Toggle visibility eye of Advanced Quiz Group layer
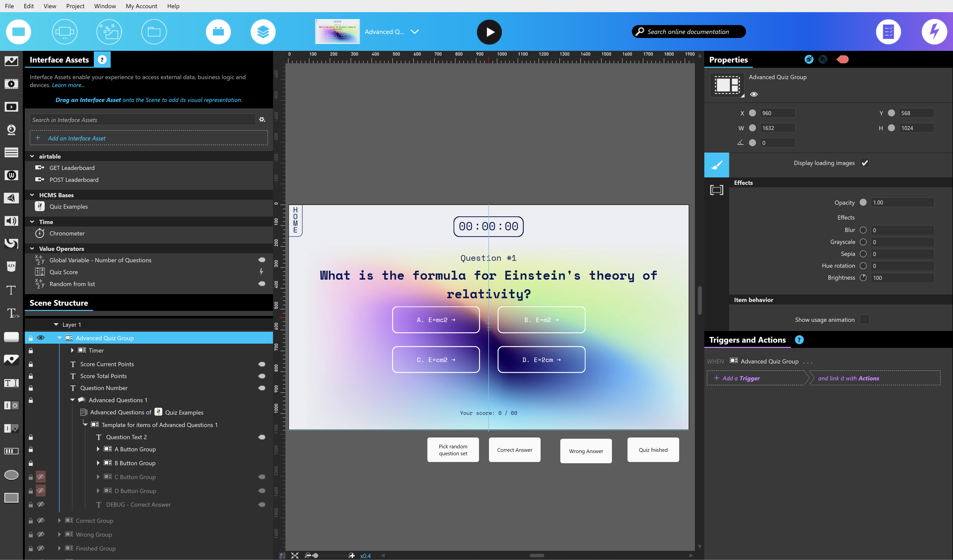The image size is (953, 560). [41, 338]
